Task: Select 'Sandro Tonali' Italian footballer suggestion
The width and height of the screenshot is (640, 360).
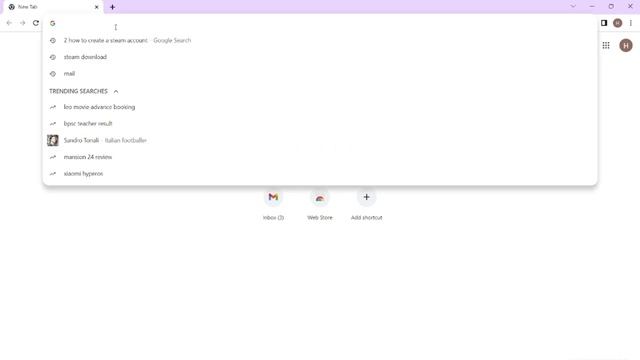Action: (x=320, y=140)
